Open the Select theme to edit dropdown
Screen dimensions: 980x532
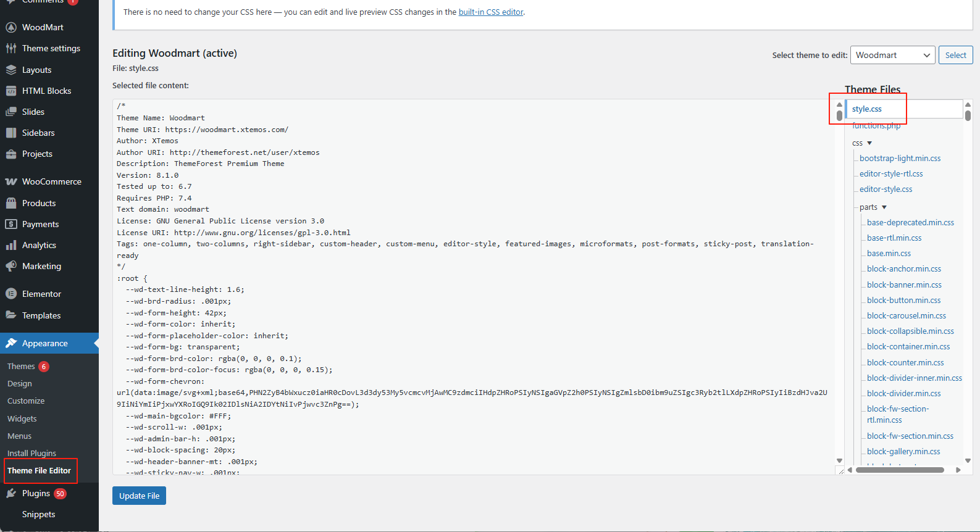pyautogui.click(x=892, y=55)
